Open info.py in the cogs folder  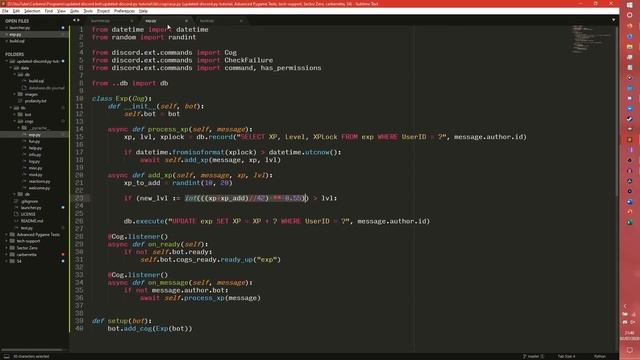(35, 155)
